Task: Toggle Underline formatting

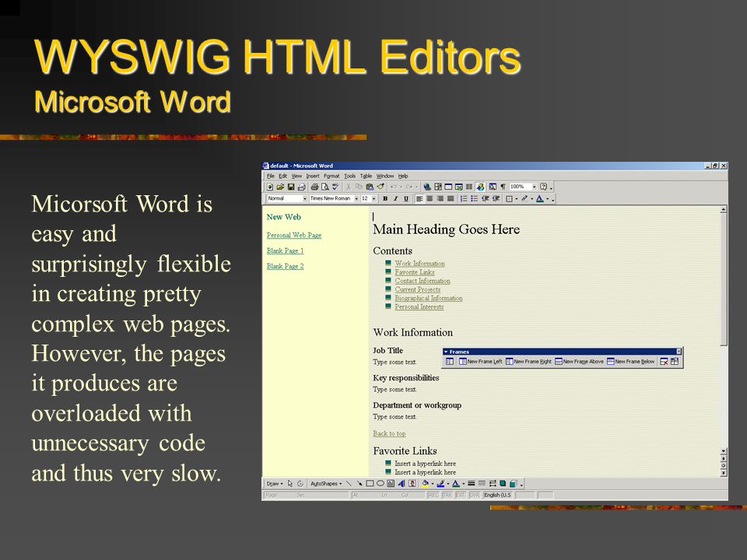Action: [x=406, y=199]
